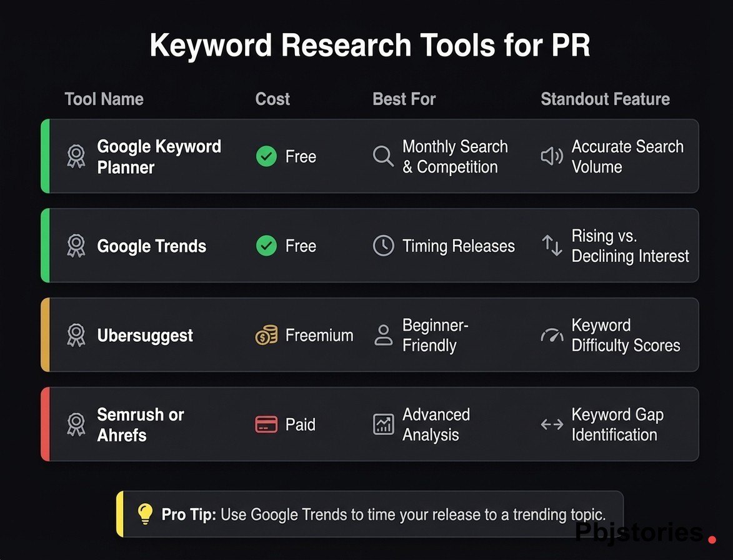Click the speaker icon next to Accurate Search Volume
Viewport: 733px width, 560px height.
552,156
